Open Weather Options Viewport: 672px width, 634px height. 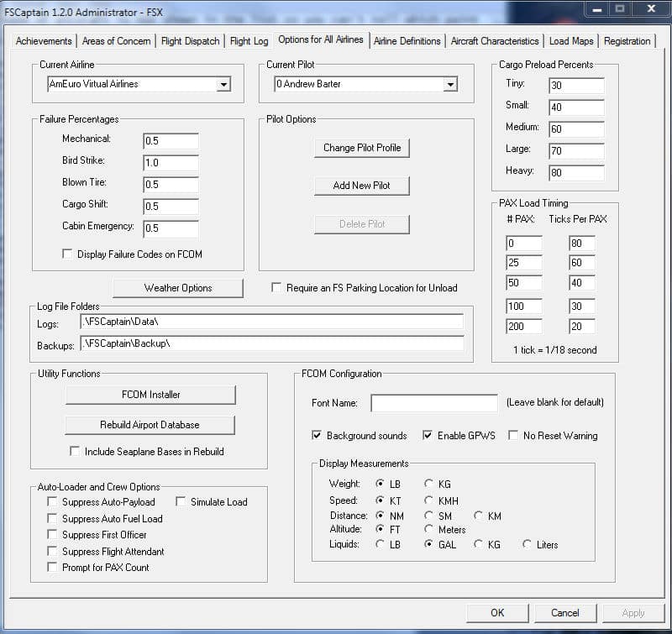[x=178, y=288]
